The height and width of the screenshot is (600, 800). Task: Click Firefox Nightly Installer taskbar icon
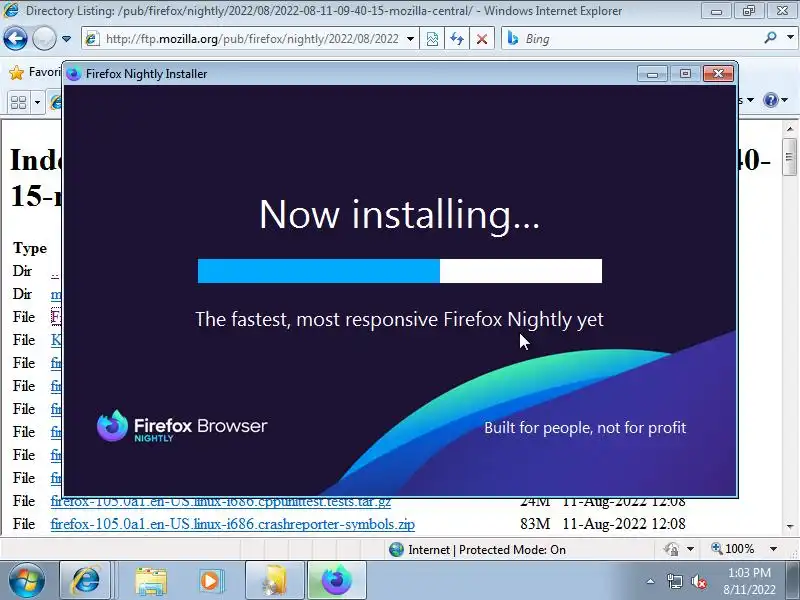pyautogui.click(x=337, y=581)
